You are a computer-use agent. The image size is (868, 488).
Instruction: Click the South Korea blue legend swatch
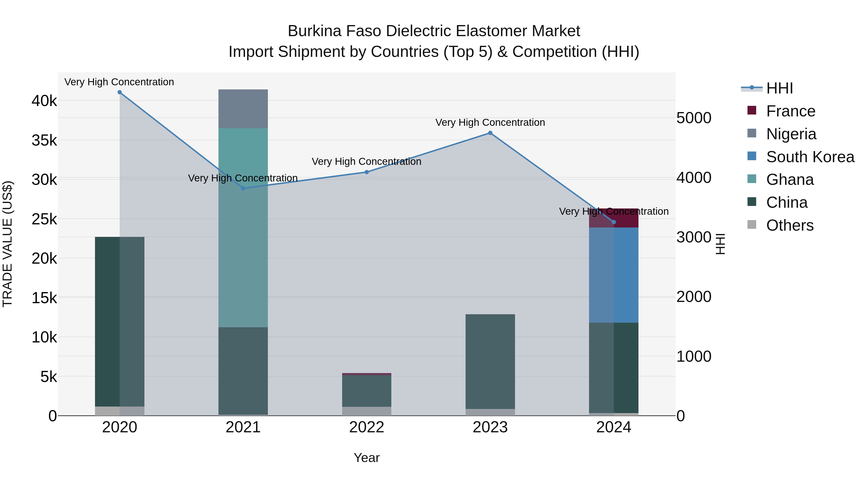[752, 156]
